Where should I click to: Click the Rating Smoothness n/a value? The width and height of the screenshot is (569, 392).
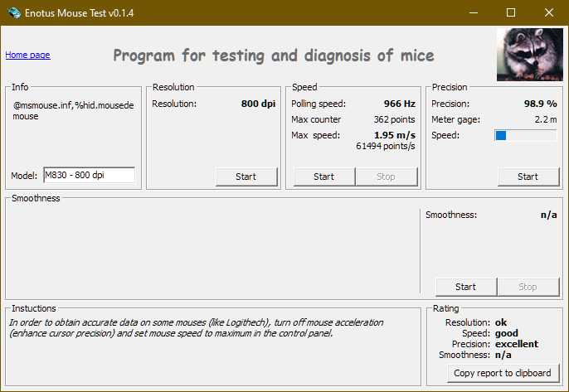point(503,355)
